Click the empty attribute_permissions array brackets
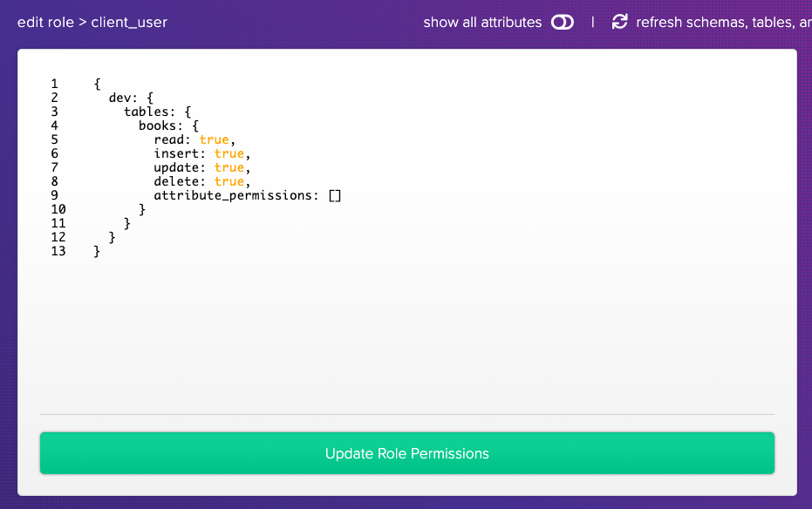812x509 pixels. (x=335, y=195)
